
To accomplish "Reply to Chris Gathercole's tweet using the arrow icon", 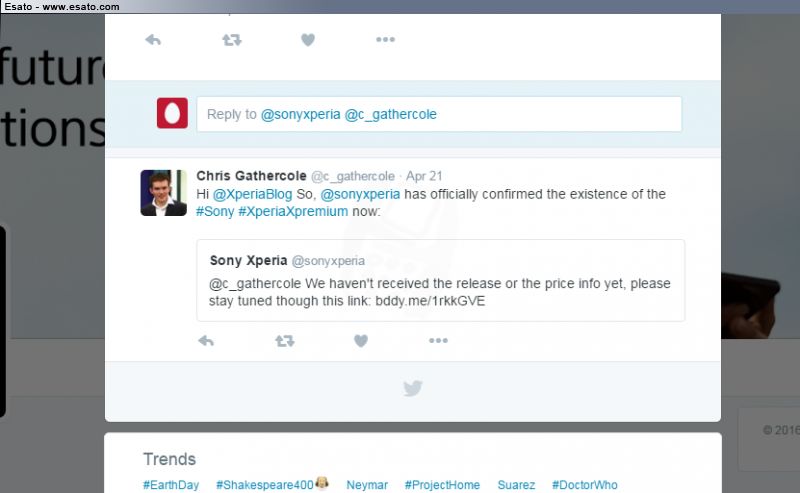I will pyautogui.click(x=206, y=340).
